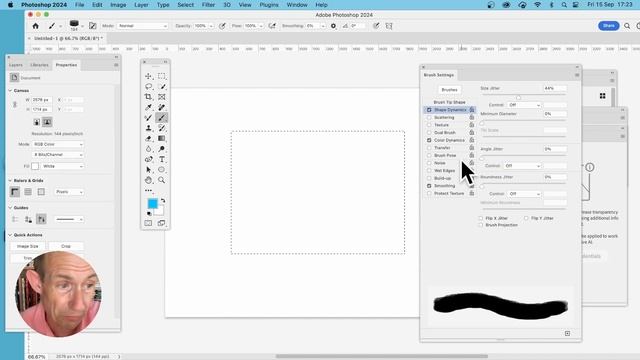Screen dimensions: 640x360
Task: Click the Brushes button
Action: (x=449, y=90)
